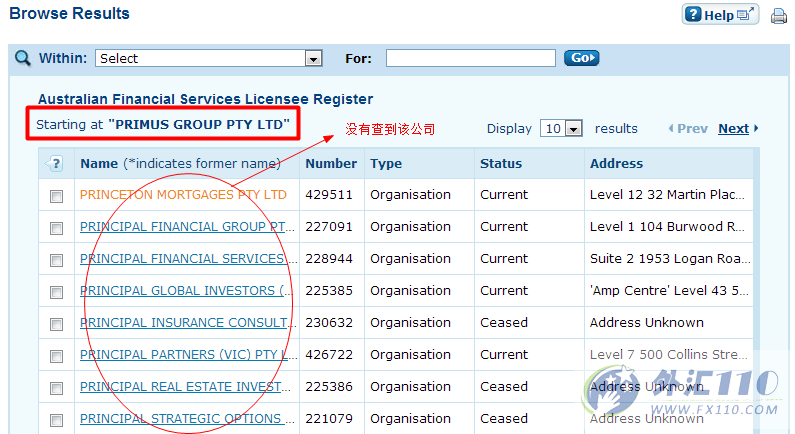Open PRINCIPAL GLOBAL INVESTORS link
This screenshot has width=795, height=434.
[186, 291]
